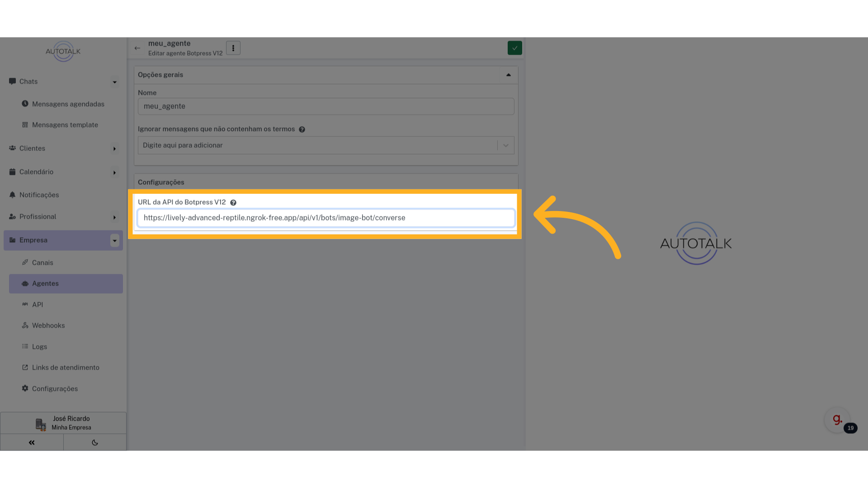Select Empresa in the sidebar
This screenshot has height=488, width=868.
click(x=63, y=240)
